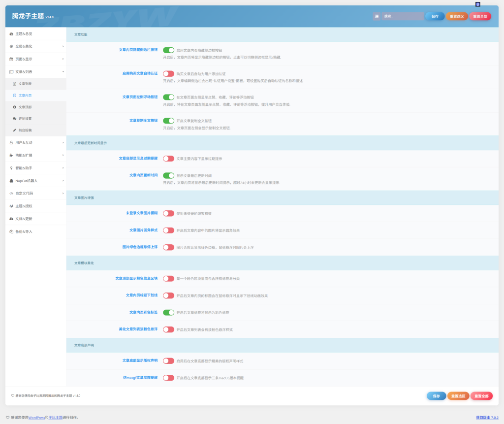Click the 主题&总览 dashboard icon

[11, 34]
